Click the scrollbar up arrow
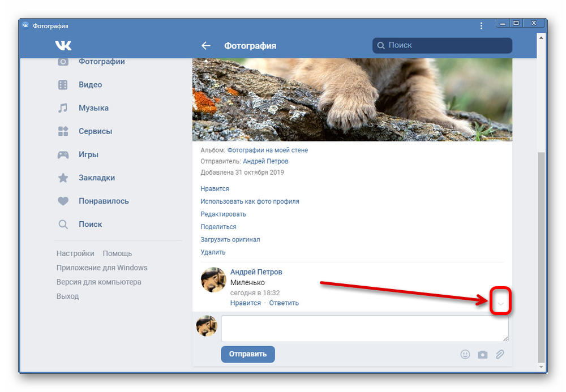This screenshot has height=392, width=566. coord(541,37)
